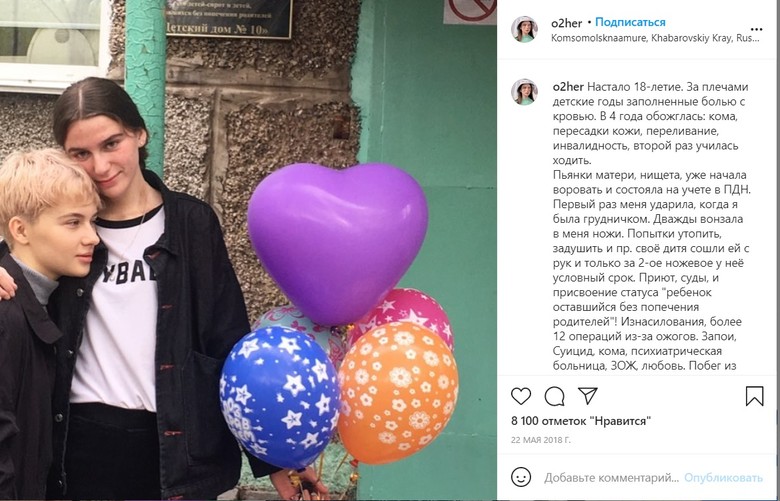Open Komsomolsknaamure location link
780x501 pixels.
(655, 38)
